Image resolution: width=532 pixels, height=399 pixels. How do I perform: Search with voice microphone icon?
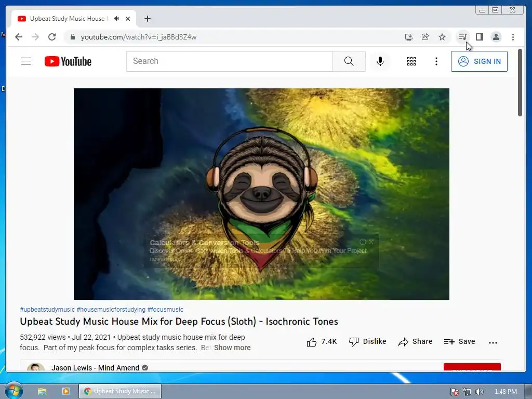point(380,61)
